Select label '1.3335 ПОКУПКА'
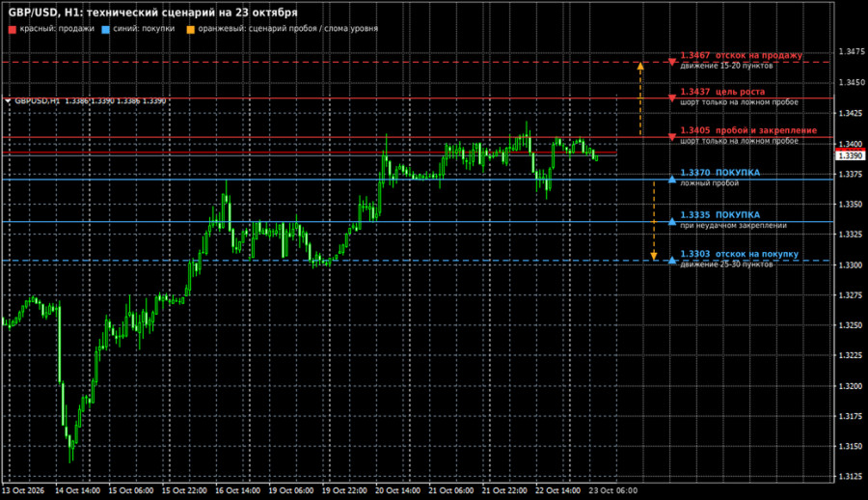The height and width of the screenshot is (500, 868). pos(719,214)
